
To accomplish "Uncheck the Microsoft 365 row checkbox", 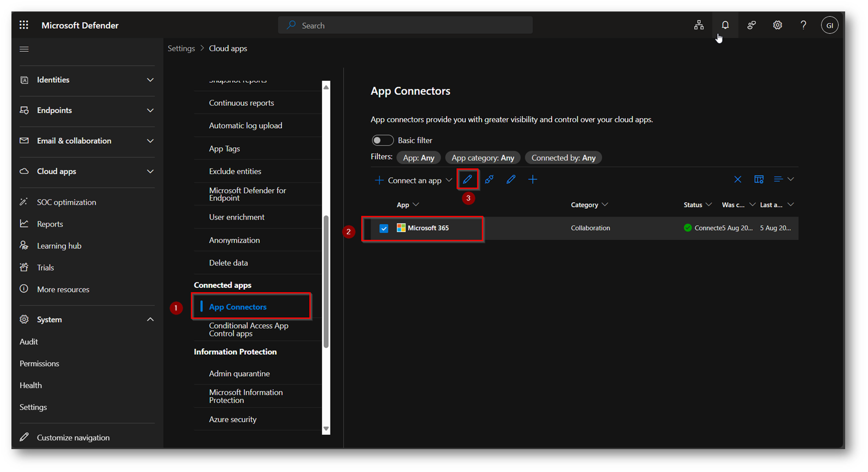I will (384, 228).
